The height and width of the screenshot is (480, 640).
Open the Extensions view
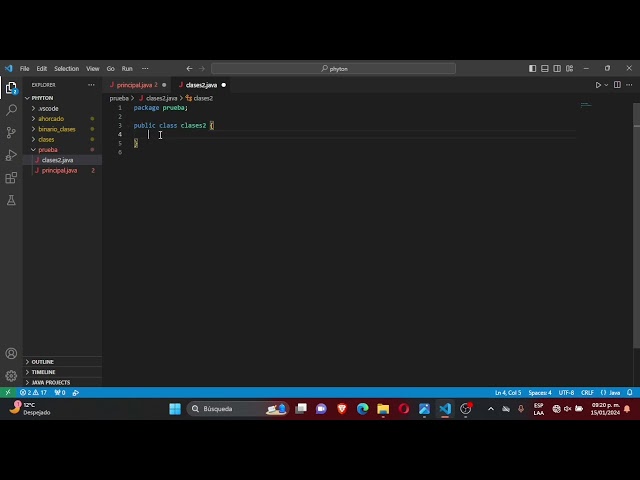coord(11,178)
